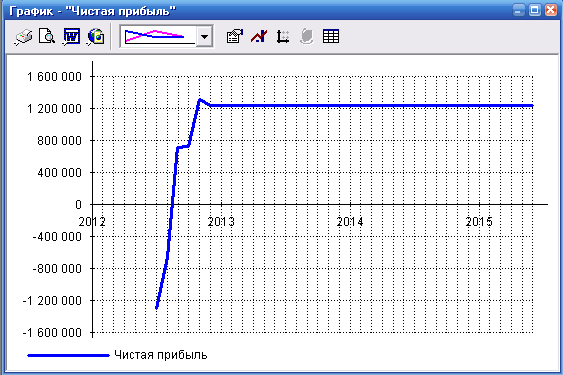The image size is (563, 375).
Task: Click the grayed 3D chart icon
Action: (x=307, y=37)
